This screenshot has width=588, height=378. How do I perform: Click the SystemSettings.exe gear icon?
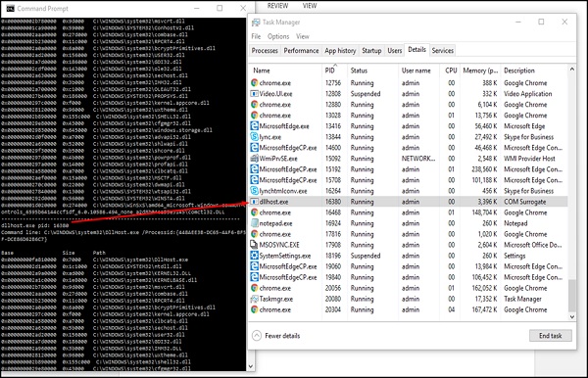point(254,256)
